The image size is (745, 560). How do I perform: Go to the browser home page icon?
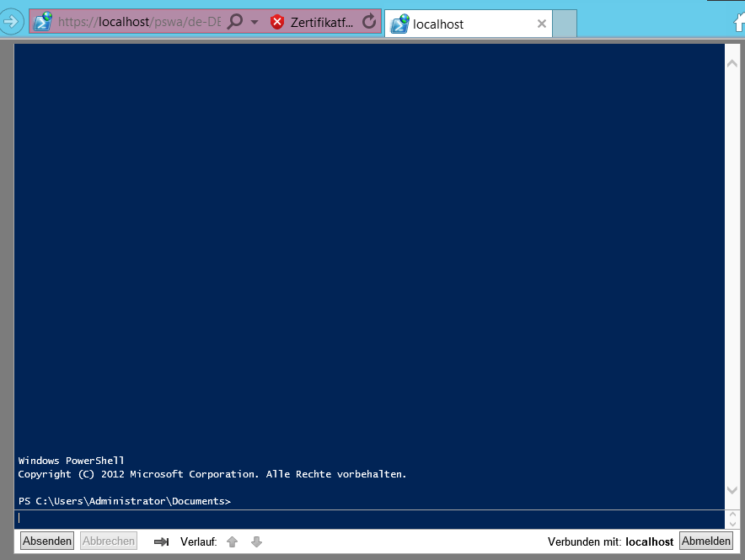tap(739, 24)
